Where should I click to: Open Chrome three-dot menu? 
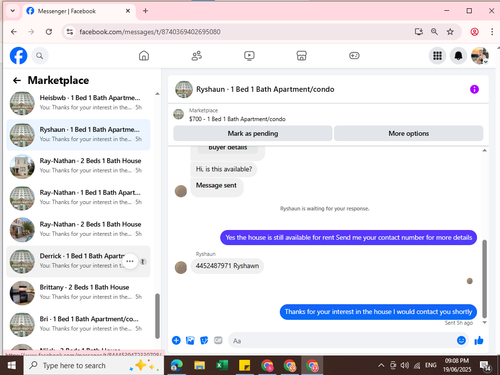[492, 32]
